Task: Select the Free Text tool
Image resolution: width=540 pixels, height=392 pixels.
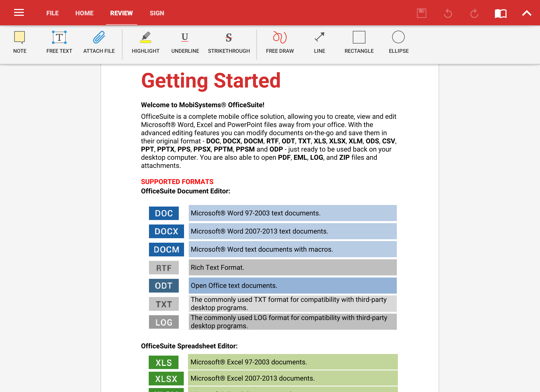Action: [x=59, y=41]
